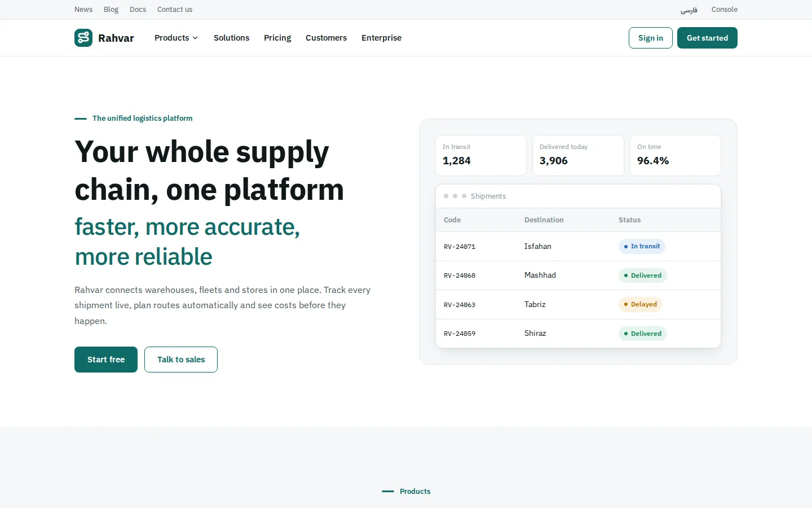Open the Solutions menu item
Image resolution: width=812 pixels, height=508 pixels.
pyautogui.click(x=231, y=38)
